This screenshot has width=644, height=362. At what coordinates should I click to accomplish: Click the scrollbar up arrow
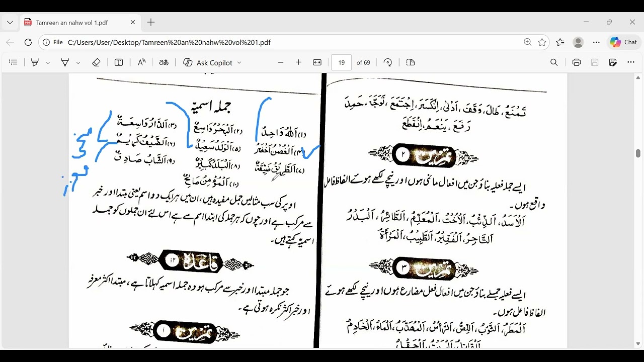click(x=638, y=78)
